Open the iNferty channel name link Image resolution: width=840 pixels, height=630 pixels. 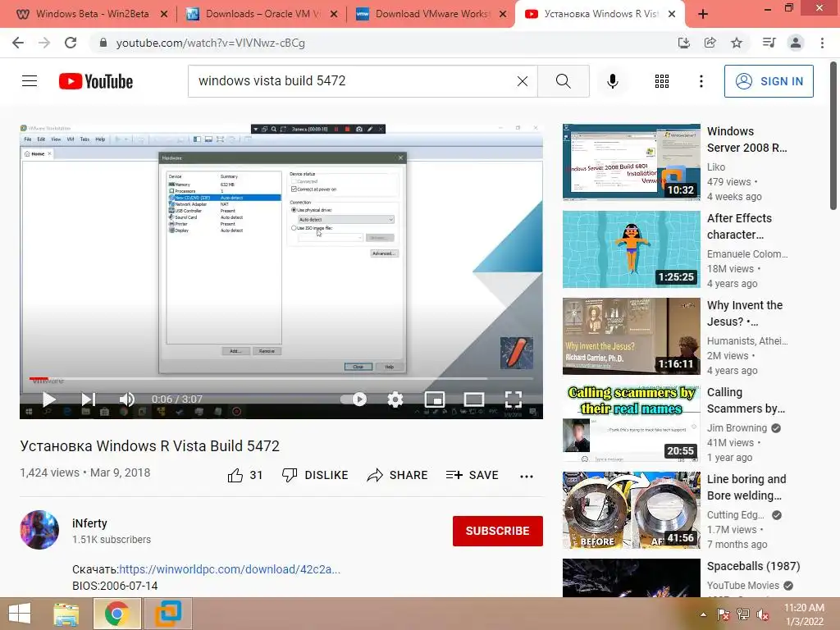(x=89, y=523)
